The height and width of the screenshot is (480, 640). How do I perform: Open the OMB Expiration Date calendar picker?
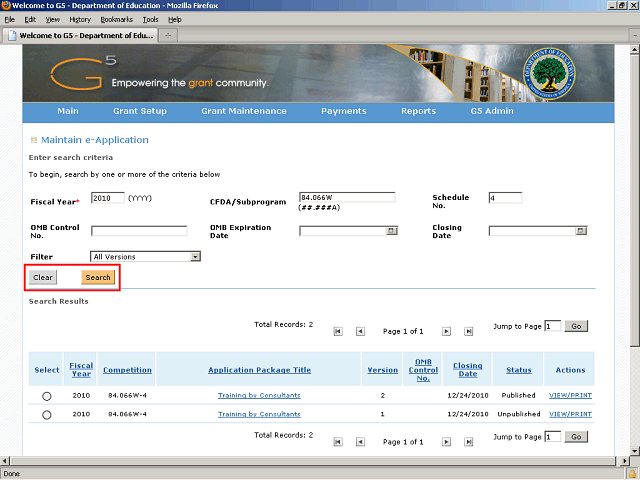[x=391, y=231]
